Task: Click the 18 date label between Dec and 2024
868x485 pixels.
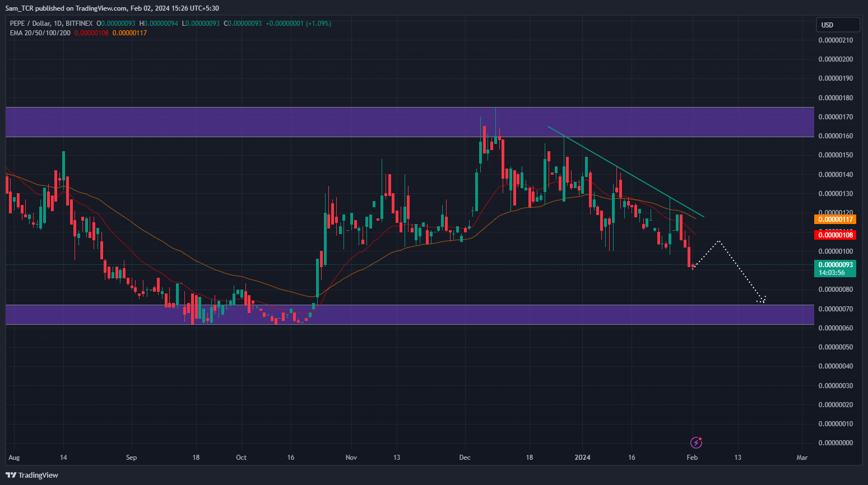Action: tap(530, 458)
